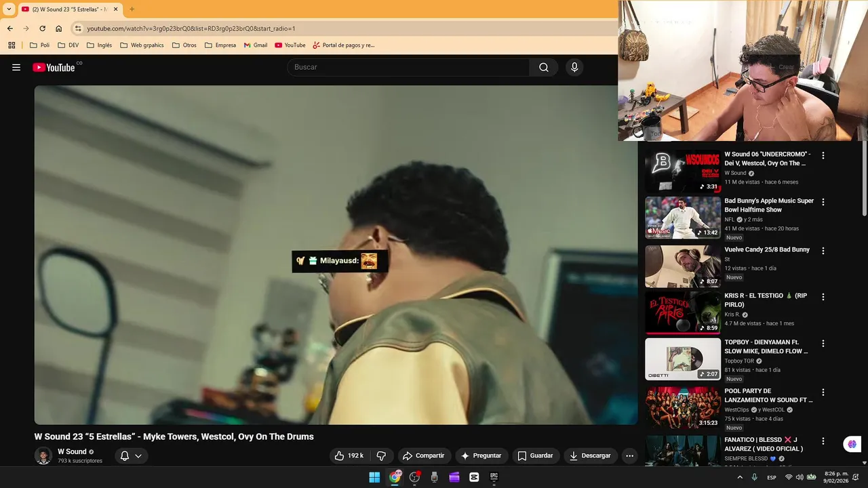The height and width of the screenshot is (488, 868).
Task: Open the Poli bookmarks folder
Action: tap(40, 45)
